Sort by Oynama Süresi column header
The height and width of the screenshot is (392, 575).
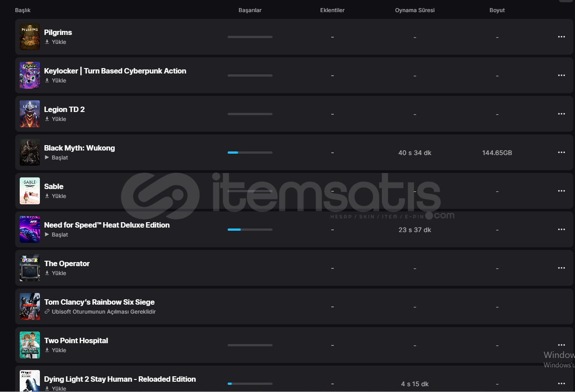point(415,10)
